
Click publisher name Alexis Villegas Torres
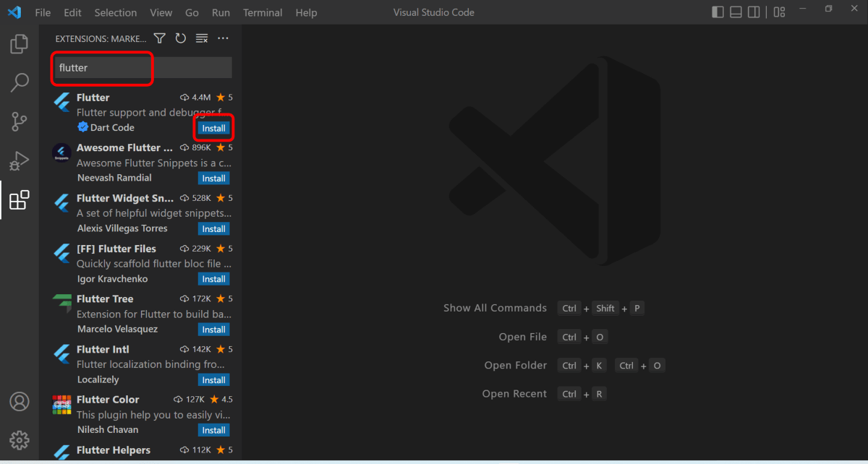pyautogui.click(x=122, y=228)
